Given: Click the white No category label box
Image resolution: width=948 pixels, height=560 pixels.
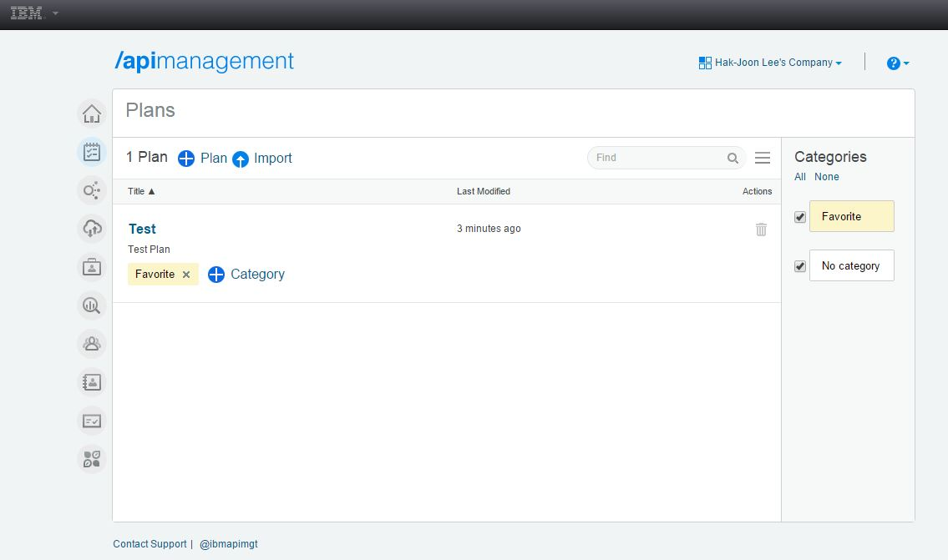Looking at the screenshot, I should (x=851, y=265).
